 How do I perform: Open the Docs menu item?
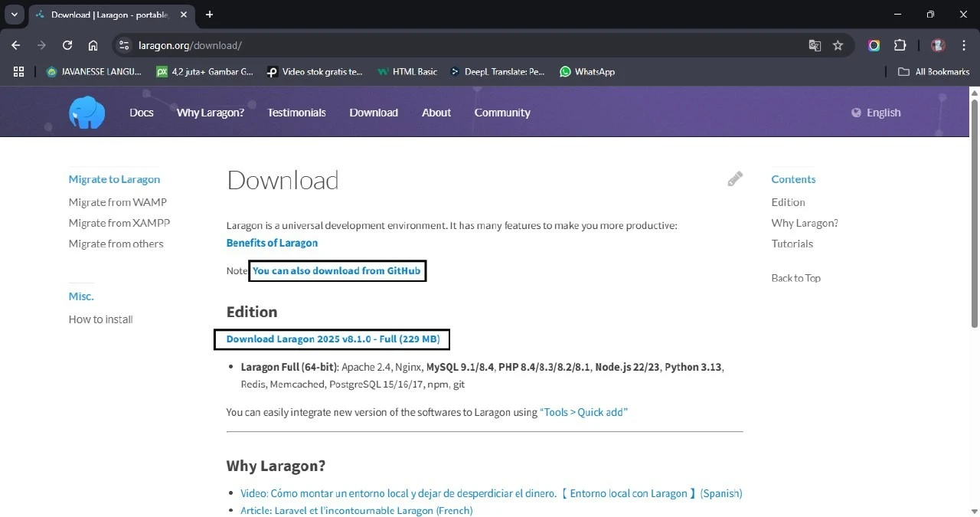(142, 113)
